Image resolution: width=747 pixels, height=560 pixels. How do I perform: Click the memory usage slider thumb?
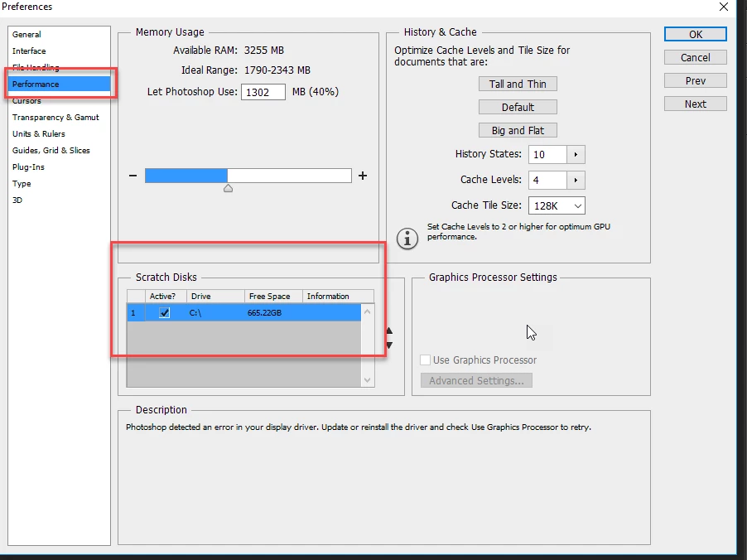(229, 188)
